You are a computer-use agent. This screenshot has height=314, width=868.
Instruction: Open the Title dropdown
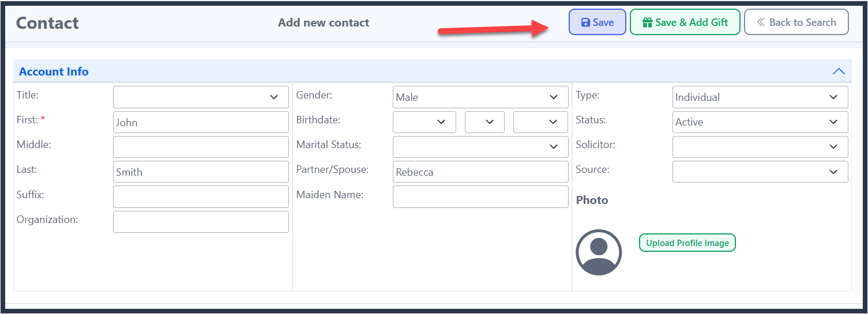point(201,97)
